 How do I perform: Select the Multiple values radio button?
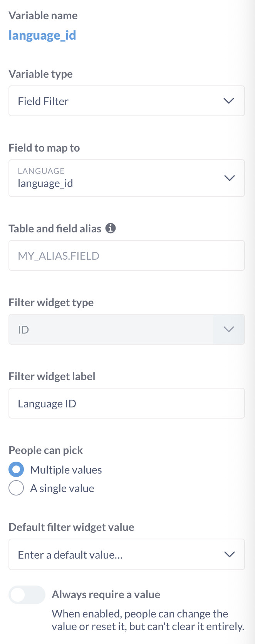click(16, 470)
